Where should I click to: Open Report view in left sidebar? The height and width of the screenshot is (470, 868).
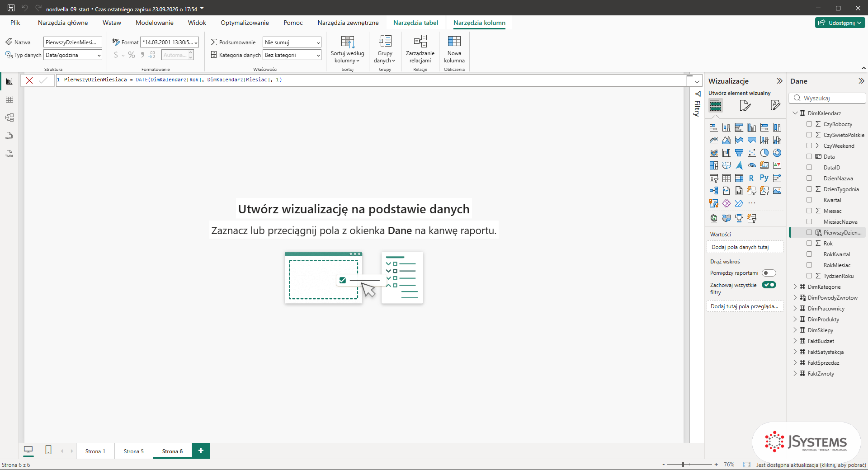tap(9, 81)
